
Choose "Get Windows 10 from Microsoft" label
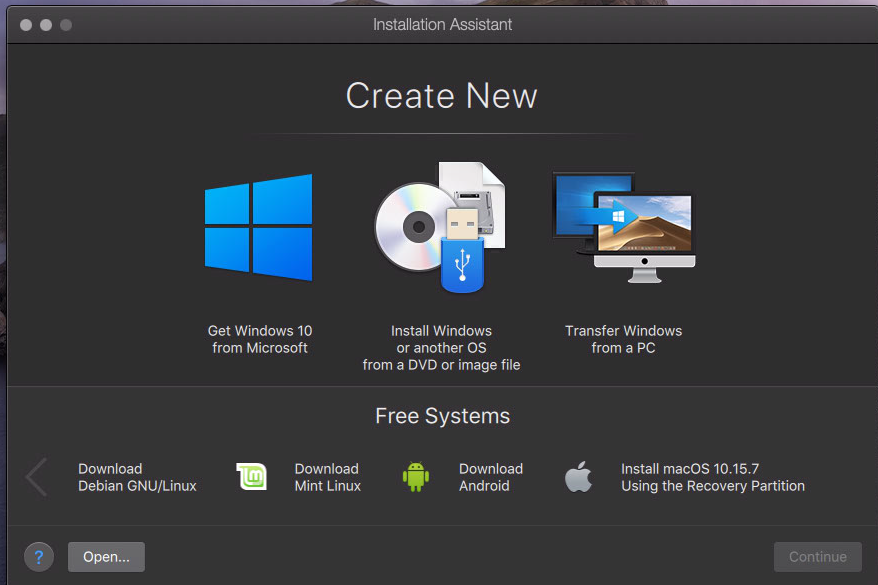pyautogui.click(x=260, y=339)
